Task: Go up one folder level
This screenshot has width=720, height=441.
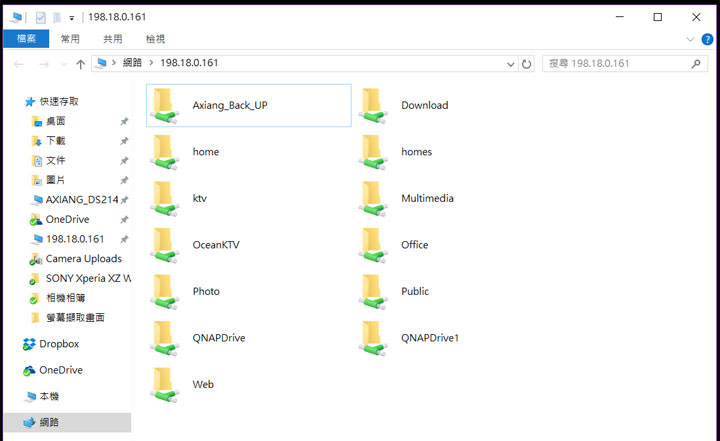Action: (80, 64)
